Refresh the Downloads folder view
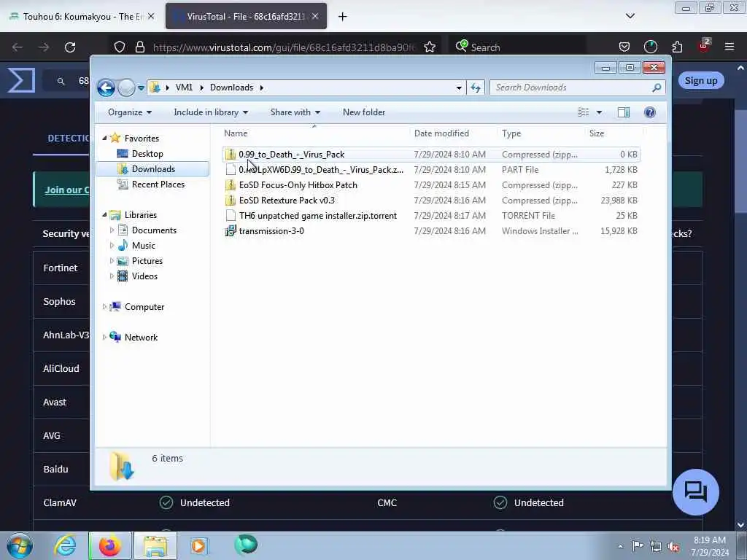747x560 pixels. (x=476, y=87)
